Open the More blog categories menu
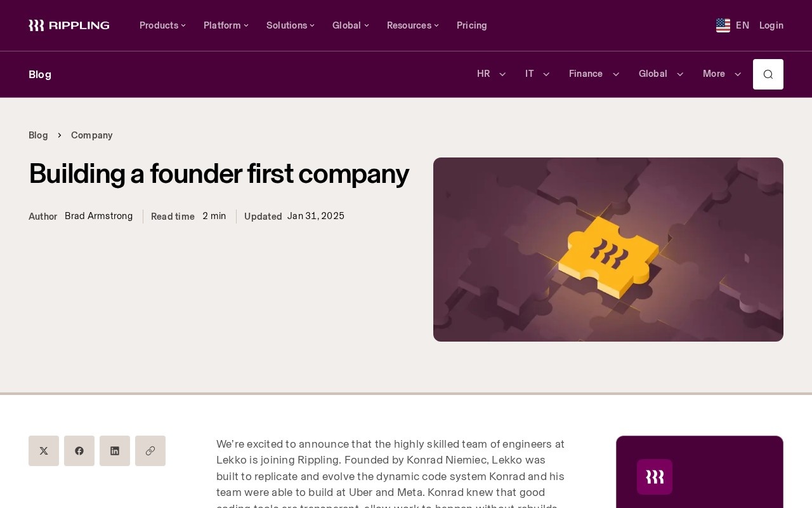Viewport: 812px width, 508px height. tap(722, 74)
